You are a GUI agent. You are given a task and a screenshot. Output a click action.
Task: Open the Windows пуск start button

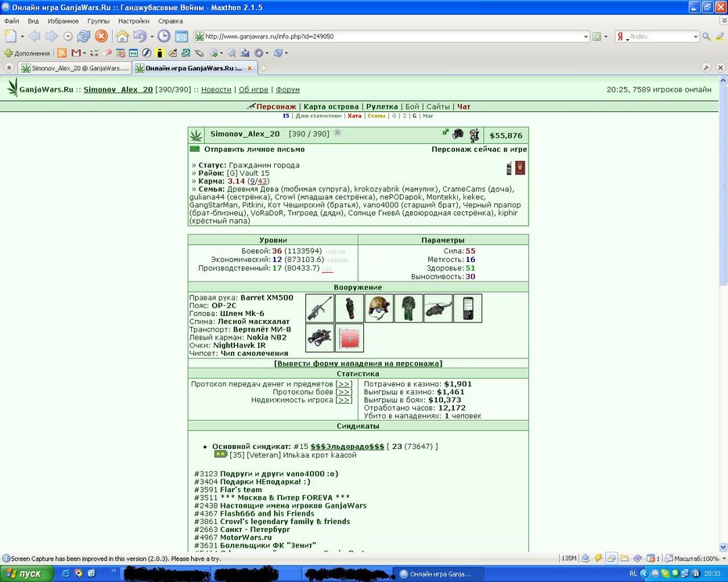pyautogui.click(x=27, y=573)
